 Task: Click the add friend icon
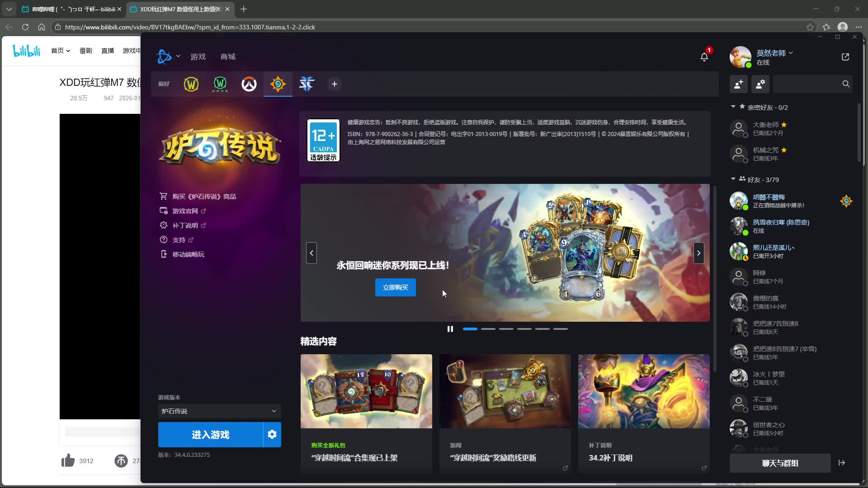pyautogui.click(x=739, y=84)
